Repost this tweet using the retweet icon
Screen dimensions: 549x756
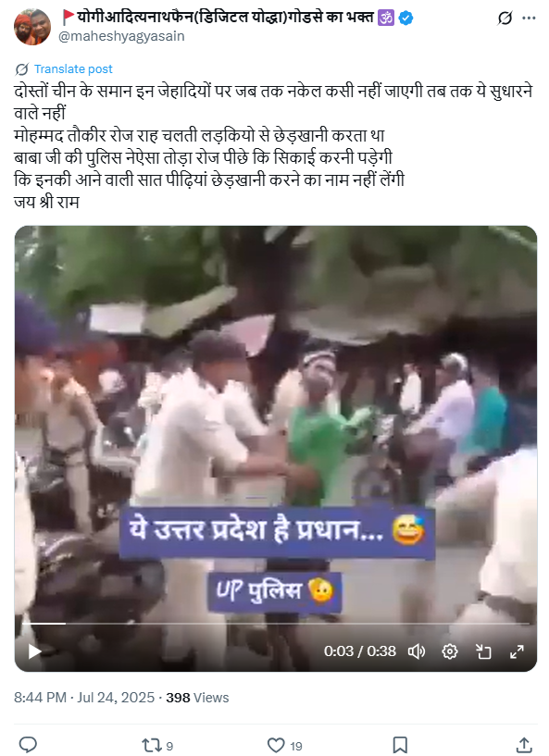151,746
